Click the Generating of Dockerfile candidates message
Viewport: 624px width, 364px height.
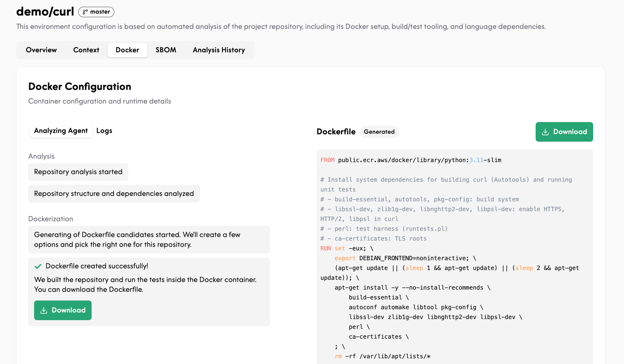point(149,239)
